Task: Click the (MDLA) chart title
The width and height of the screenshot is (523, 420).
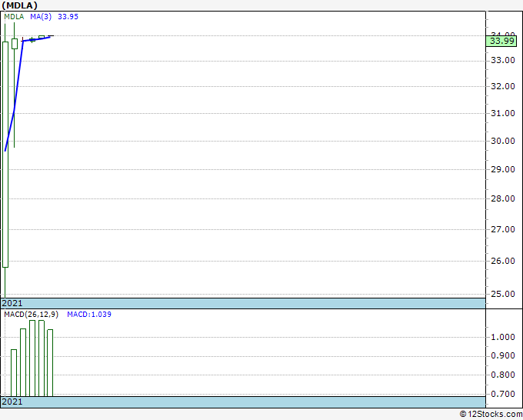Action: (19, 5)
